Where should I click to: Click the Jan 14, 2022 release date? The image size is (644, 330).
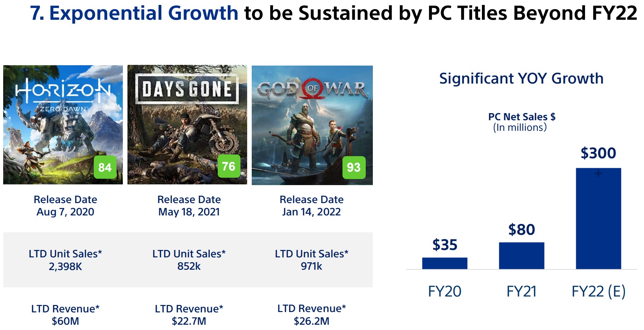click(311, 212)
